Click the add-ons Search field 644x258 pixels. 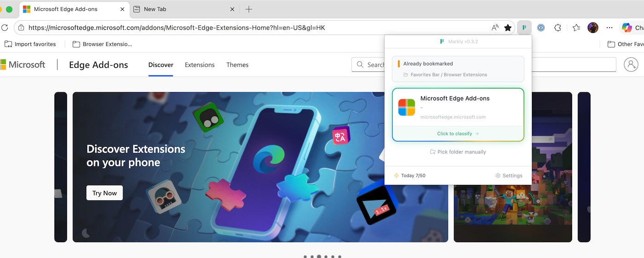coord(484,64)
